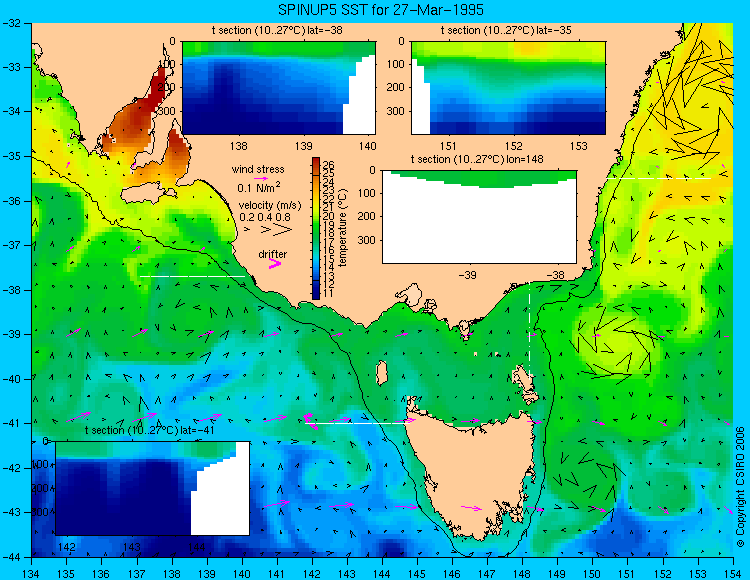Open the lat=-35 temperature section inset plot
Viewport: 750px width, 580px height.
pos(508,88)
